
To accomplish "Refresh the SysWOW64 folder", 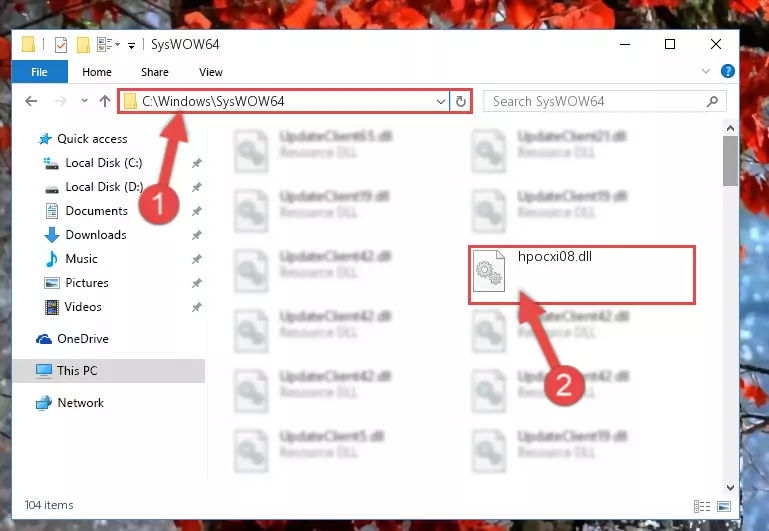I will [461, 101].
